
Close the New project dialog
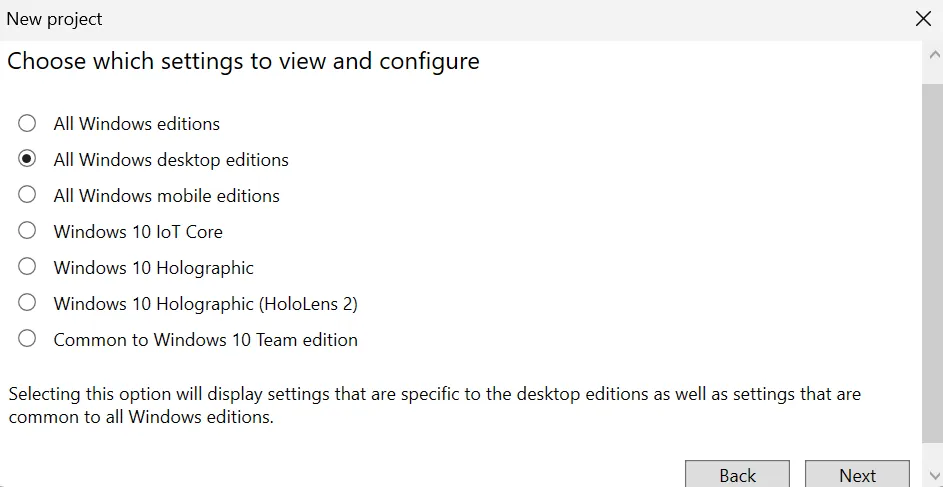(x=923, y=19)
